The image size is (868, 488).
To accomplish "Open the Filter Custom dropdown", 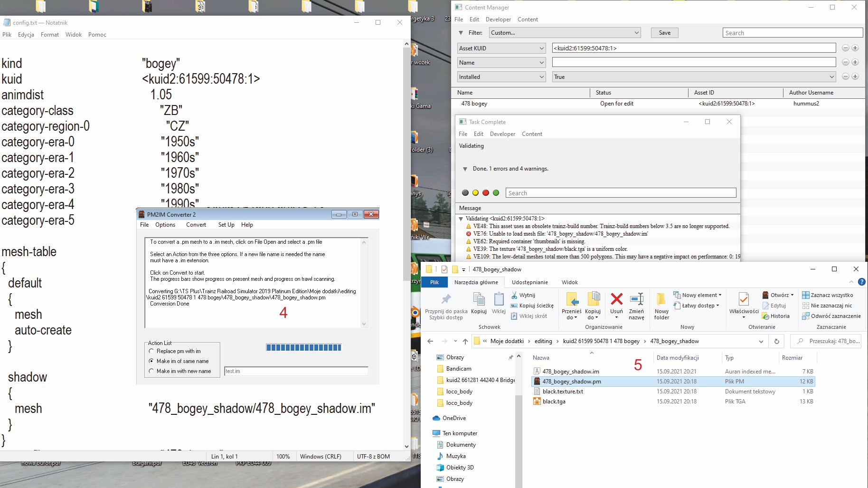I will 565,33.
